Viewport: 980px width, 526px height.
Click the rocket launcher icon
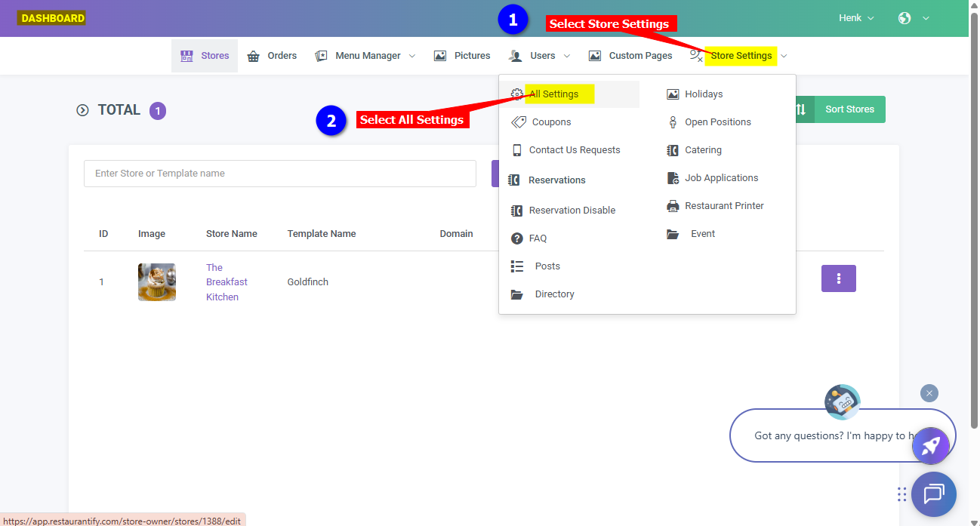pyautogui.click(x=930, y=446)
